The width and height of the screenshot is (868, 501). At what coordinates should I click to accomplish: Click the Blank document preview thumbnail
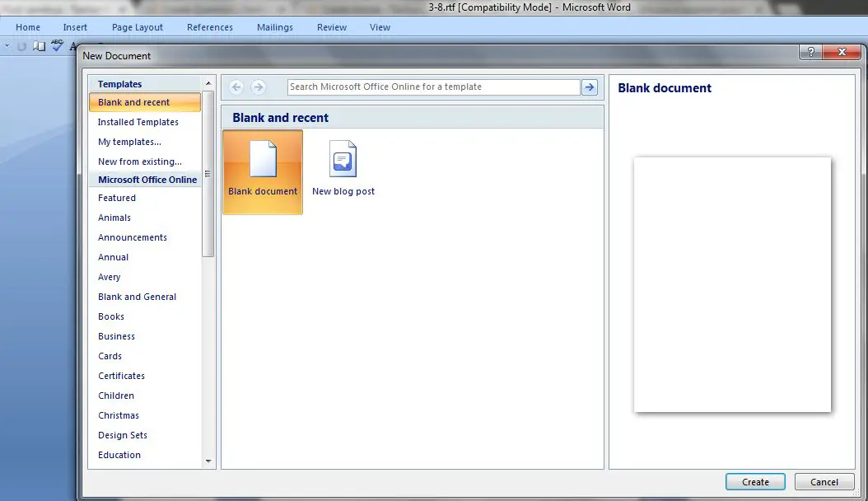click(732, 284)
